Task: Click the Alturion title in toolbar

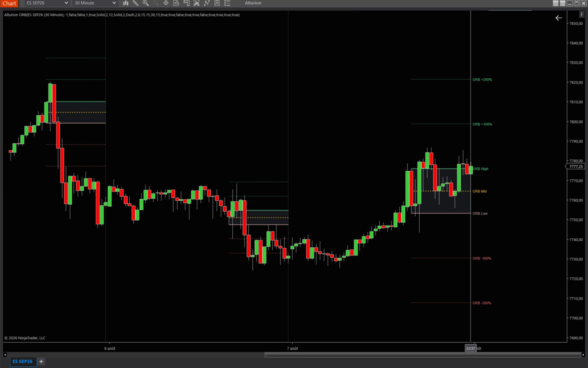Action: tap(253, 3)
